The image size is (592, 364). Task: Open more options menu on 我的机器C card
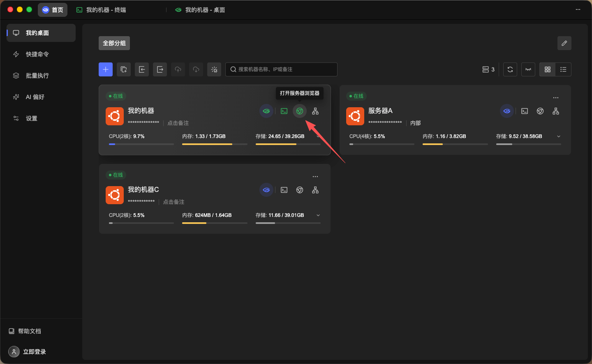315,177
